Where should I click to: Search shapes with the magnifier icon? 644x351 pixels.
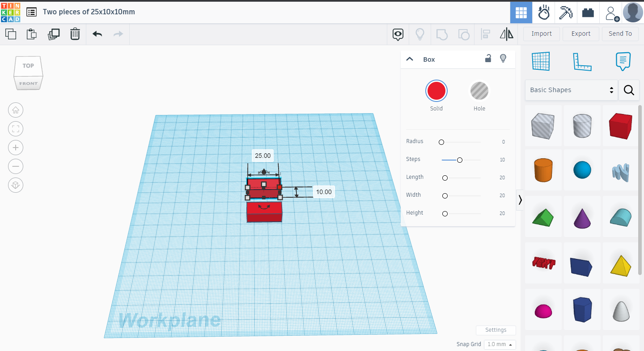[x=629, y=90]
